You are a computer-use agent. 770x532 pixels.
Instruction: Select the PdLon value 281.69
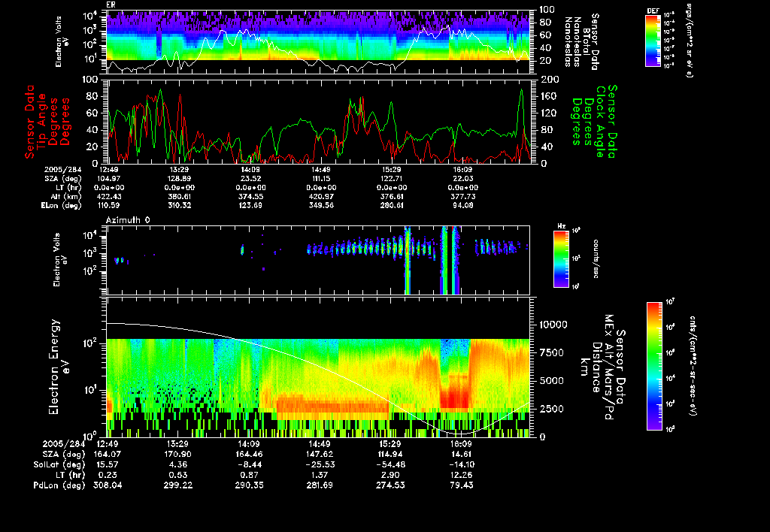(x=319, y=485)
